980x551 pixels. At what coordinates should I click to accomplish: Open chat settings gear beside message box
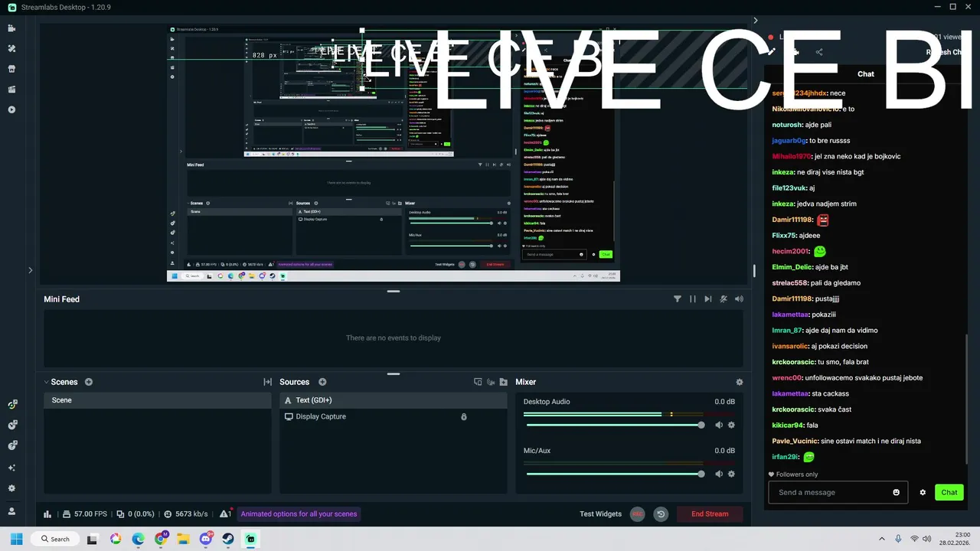923,492
